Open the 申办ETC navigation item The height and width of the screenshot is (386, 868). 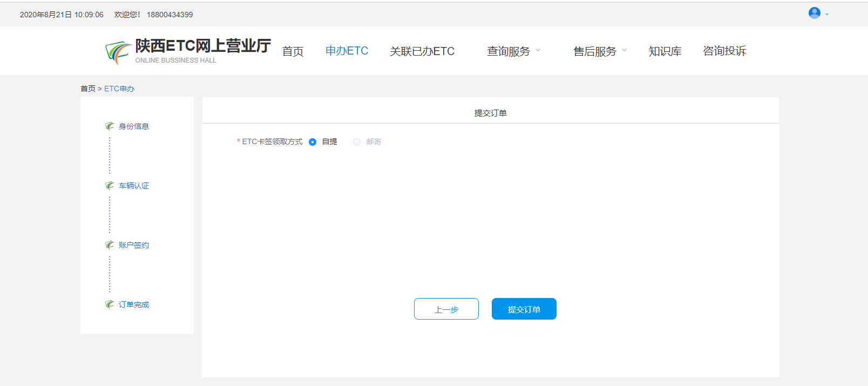(x=347, y=51)
